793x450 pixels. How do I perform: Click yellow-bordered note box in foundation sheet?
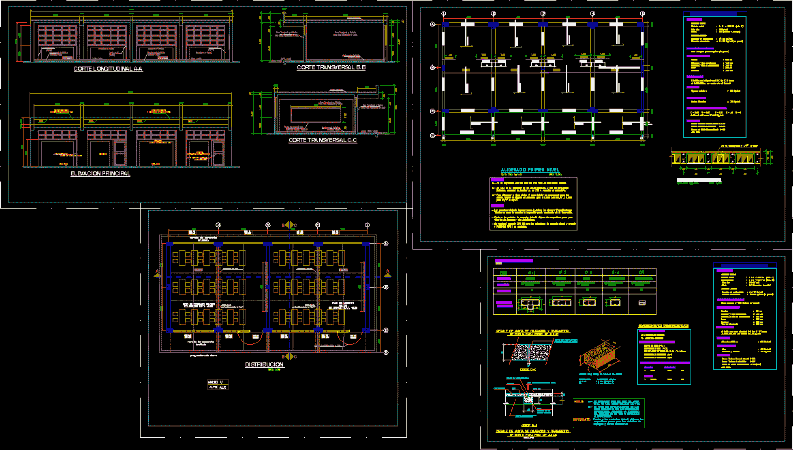(617, 411)
